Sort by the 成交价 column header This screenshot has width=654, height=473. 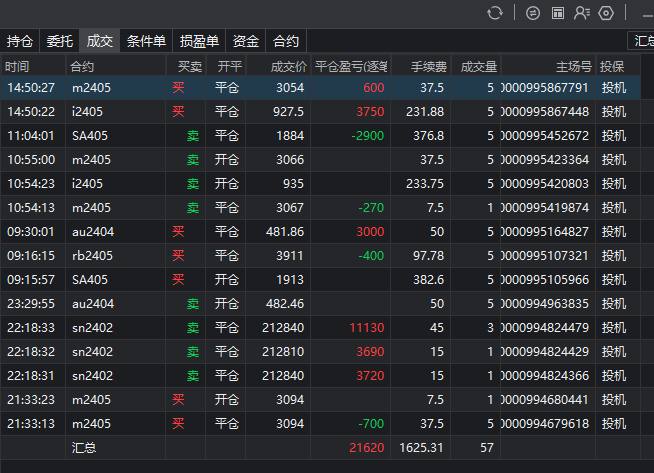pos(288,66)
